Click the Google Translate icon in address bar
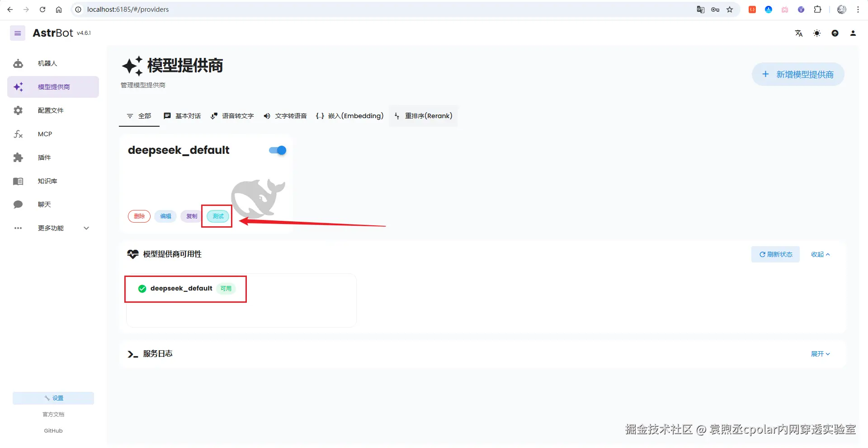The image size is (868, 448). tap(701, 10)
